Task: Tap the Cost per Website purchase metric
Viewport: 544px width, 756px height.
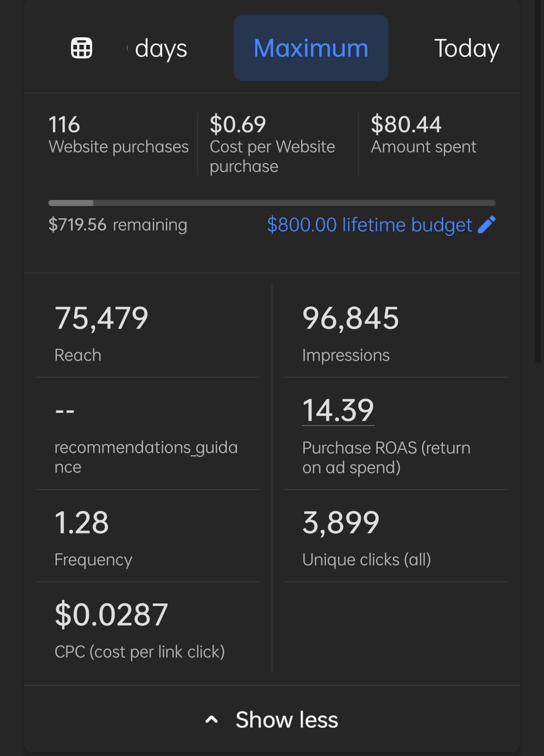Action: (x=273, y=144)
